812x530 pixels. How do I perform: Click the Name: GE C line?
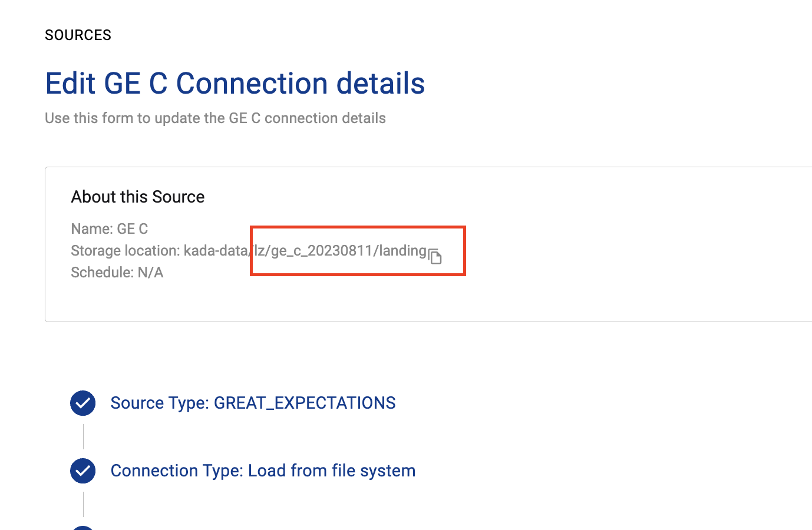tap(110, 228)
